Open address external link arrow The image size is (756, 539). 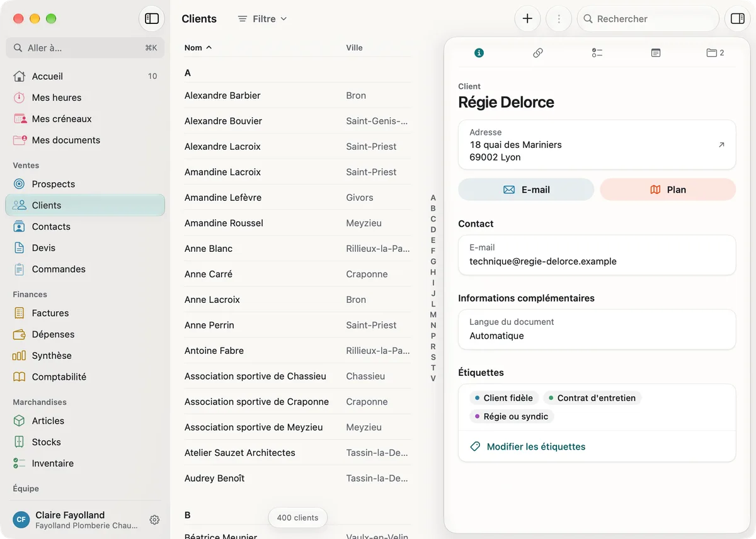click(721, 145)
